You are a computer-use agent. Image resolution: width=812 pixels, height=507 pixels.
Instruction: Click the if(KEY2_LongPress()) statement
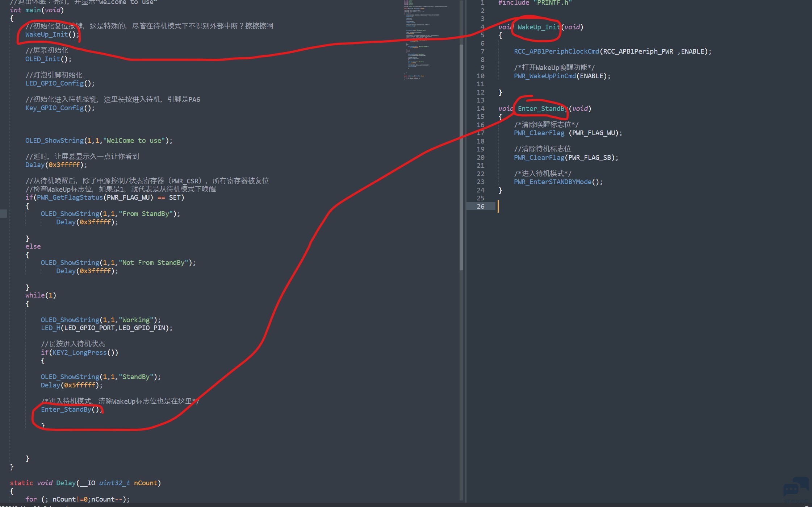(x=79, y=353)
